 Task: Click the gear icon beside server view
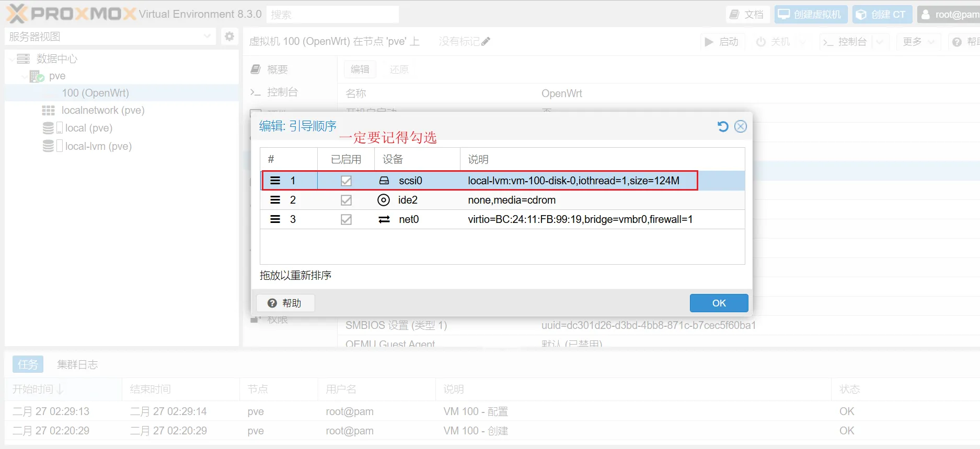[x=229, y=36]
